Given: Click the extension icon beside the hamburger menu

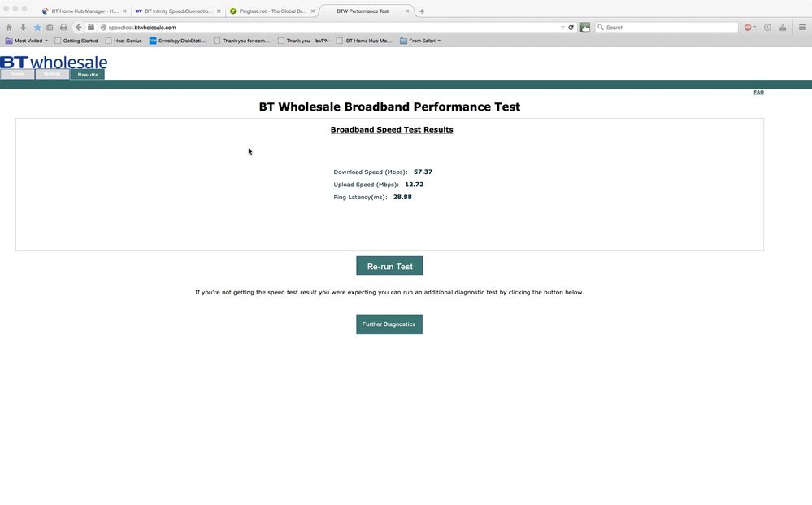Looking at the screenshot, I should (x=783, y=28).
